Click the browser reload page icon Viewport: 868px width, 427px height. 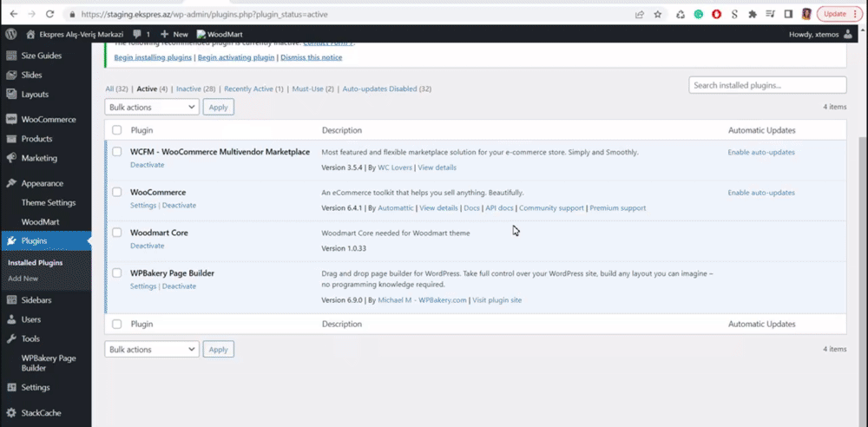[x=49, y=14]
